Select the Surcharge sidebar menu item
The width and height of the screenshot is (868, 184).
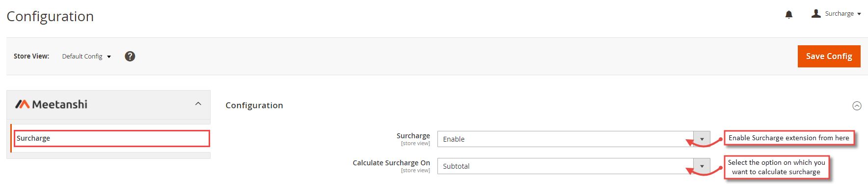click(111, 138)
